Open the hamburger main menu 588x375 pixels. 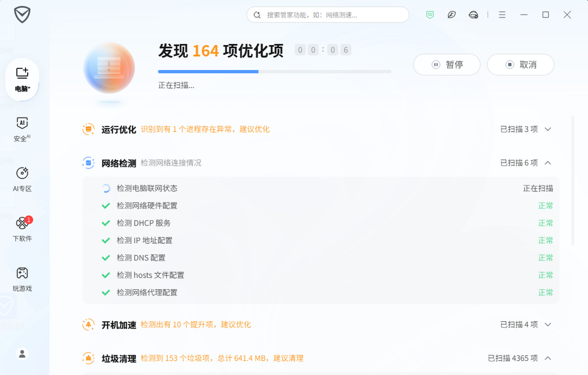(502, 15)
